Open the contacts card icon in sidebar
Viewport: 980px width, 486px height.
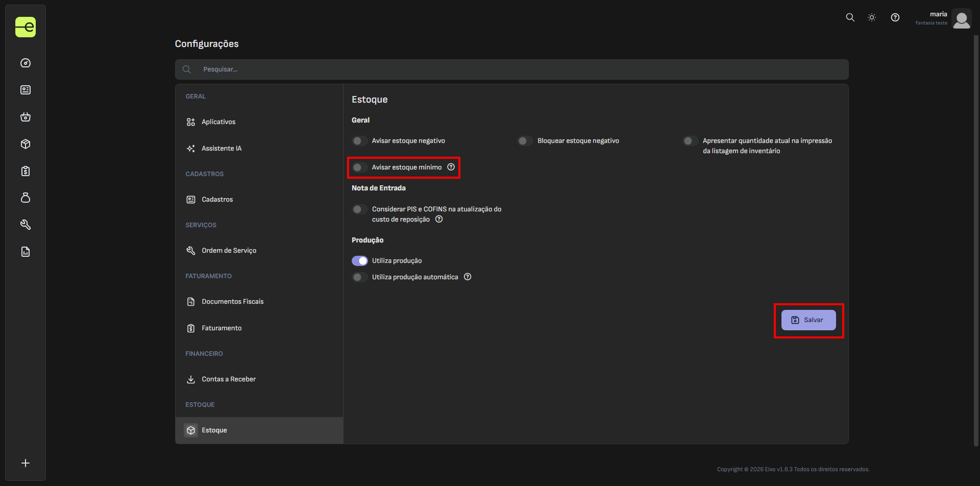pyautogui.click(x=26, y=90)
